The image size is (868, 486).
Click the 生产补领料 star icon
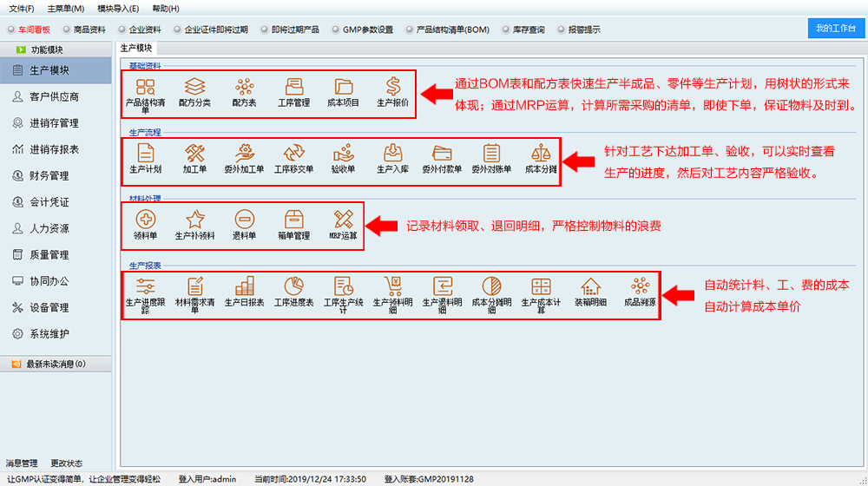tap(194, 220)
